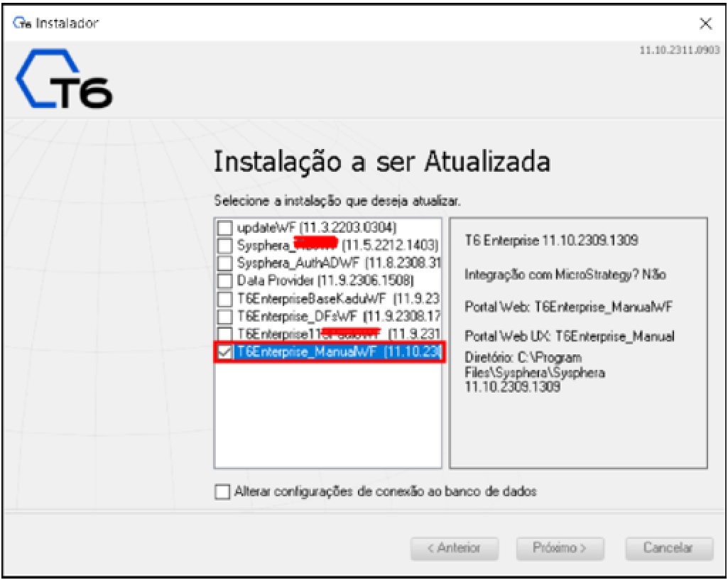Select the Data Provider (11.9.2306.1508) row text

pyautogui.click(x=325, y=280)
